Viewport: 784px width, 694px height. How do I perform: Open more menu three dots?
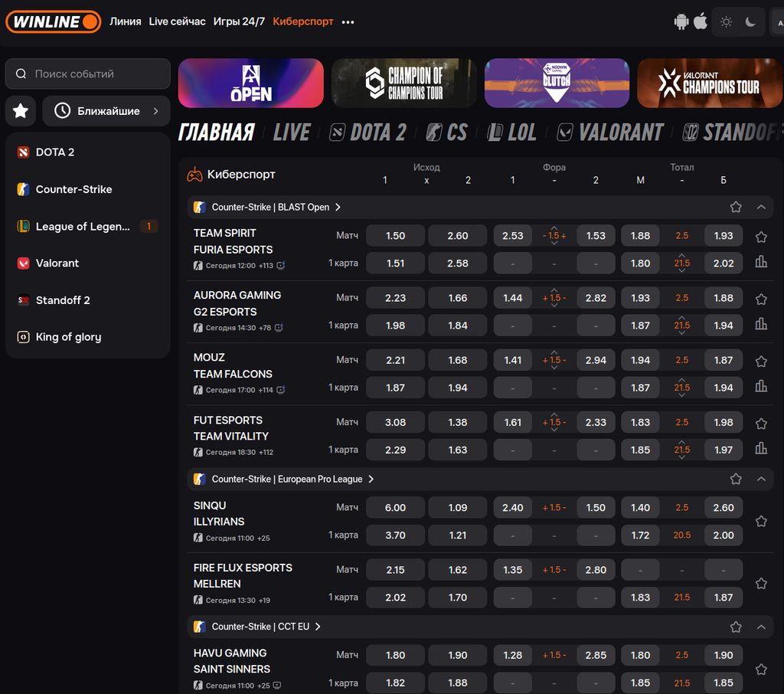348,22
